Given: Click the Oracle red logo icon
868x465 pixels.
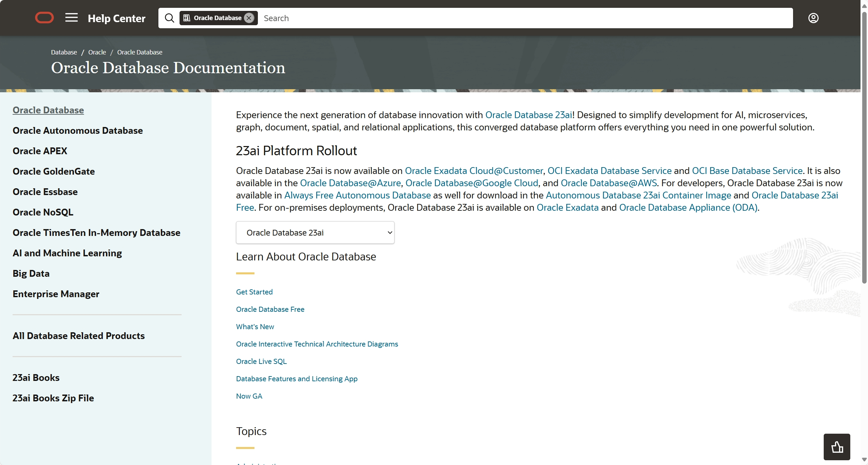Looking at the screenshot, I should [x=44, y=18].
